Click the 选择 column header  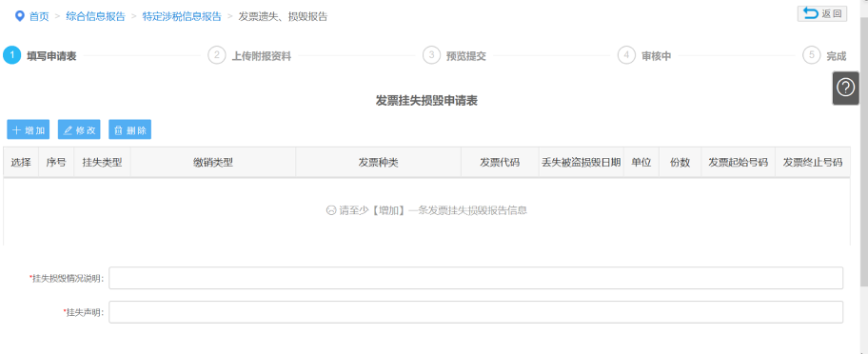tap(21, 162)
